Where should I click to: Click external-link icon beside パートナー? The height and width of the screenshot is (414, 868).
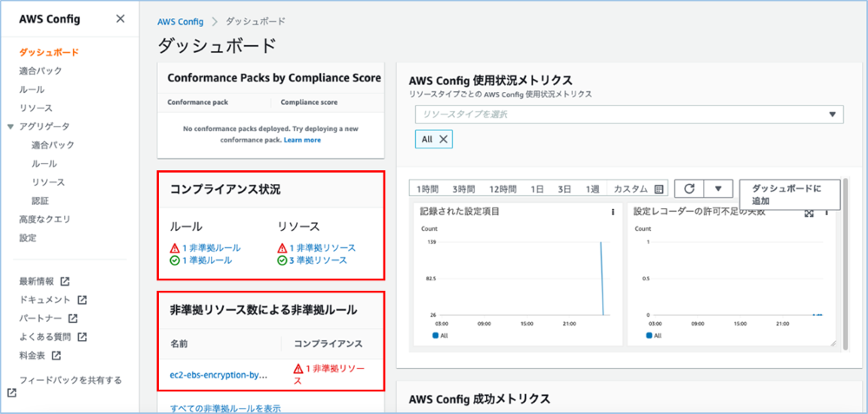73,319
